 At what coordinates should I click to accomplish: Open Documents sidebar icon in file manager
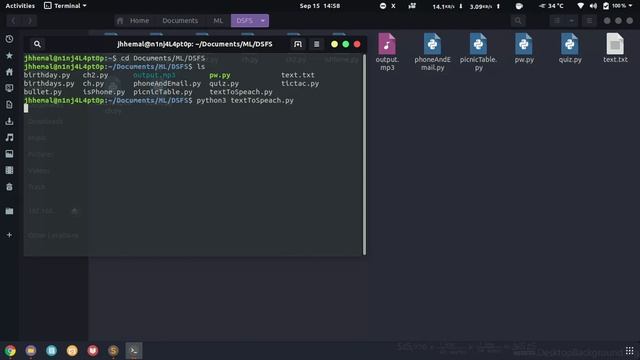9,104
